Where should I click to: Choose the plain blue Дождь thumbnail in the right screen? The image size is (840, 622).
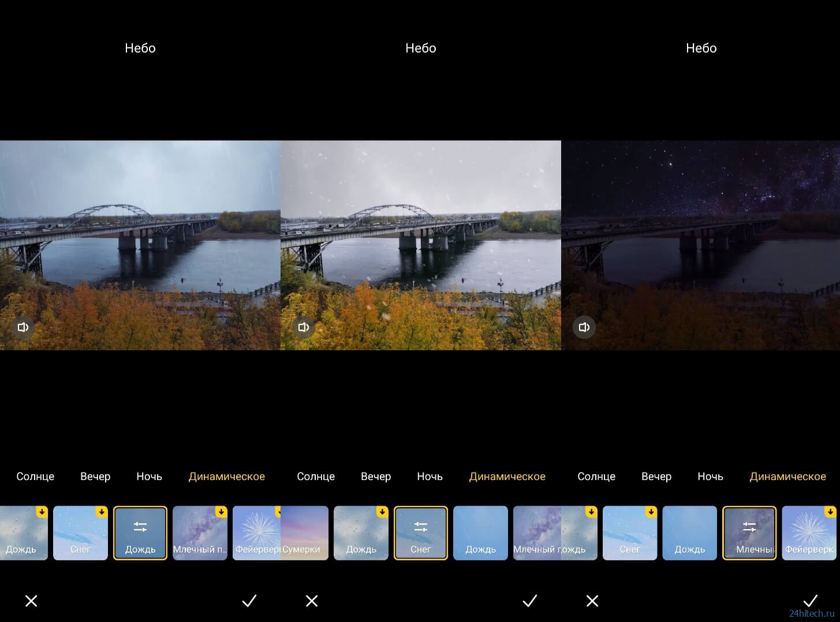(x=689, y=533)
